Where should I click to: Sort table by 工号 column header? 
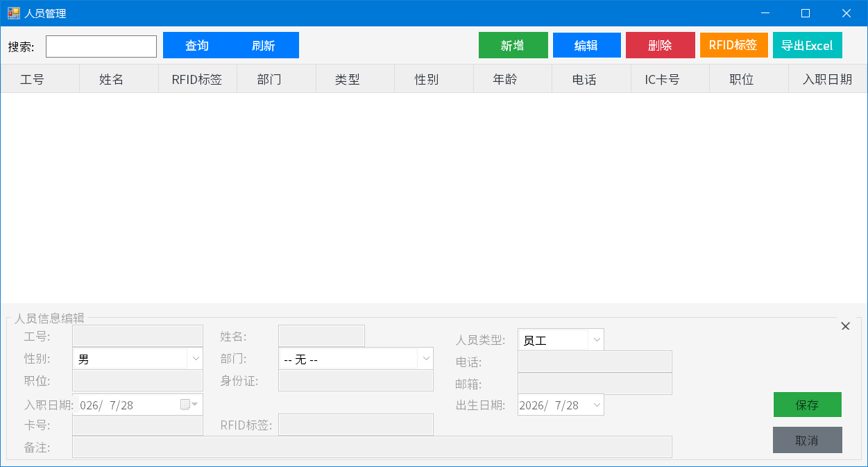coord(40,79)
